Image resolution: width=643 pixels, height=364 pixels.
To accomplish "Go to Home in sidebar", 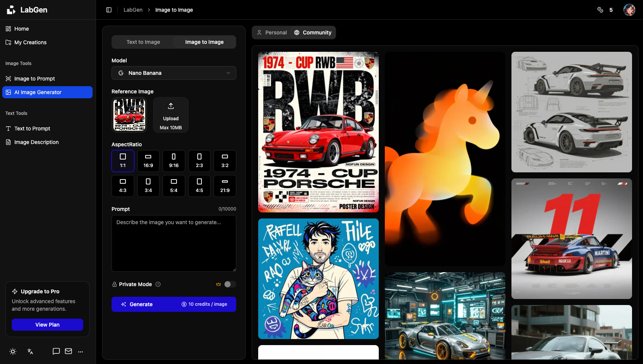I will [48, 29].
